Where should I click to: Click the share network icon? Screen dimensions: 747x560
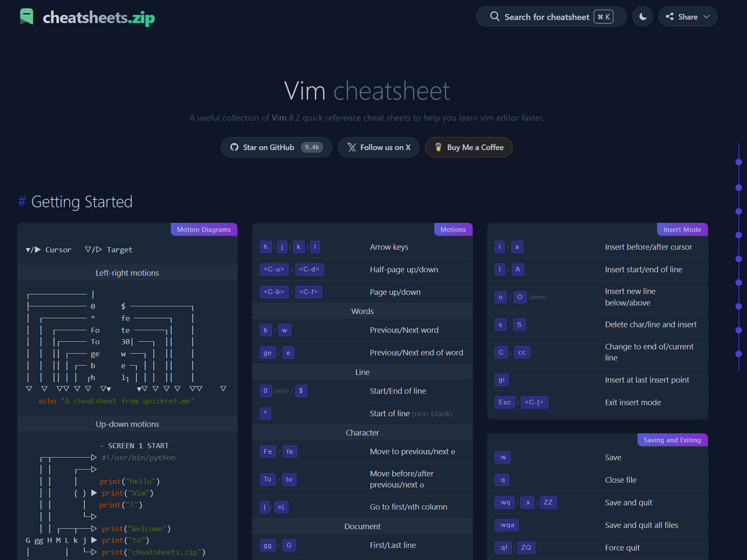[670, 16]
